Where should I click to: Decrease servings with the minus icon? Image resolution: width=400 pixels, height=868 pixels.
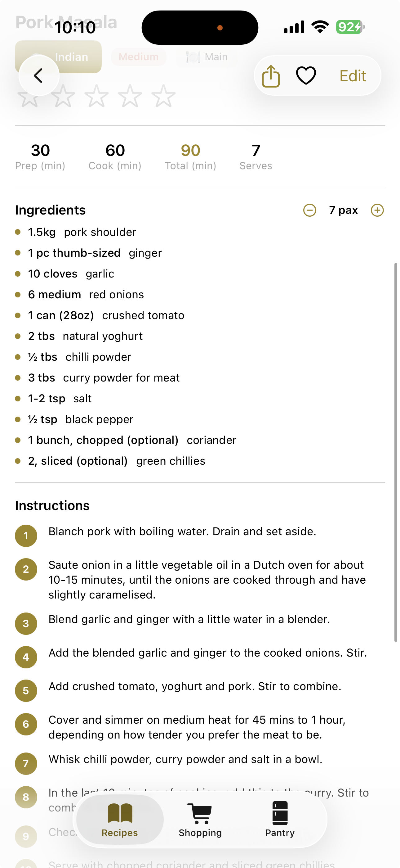click(309, 210)
